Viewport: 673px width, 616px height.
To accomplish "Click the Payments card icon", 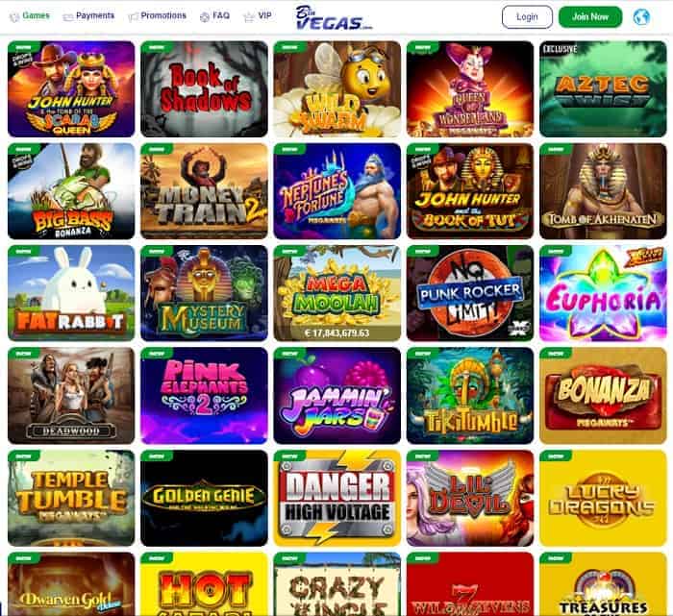I will (x=68, y=17).
